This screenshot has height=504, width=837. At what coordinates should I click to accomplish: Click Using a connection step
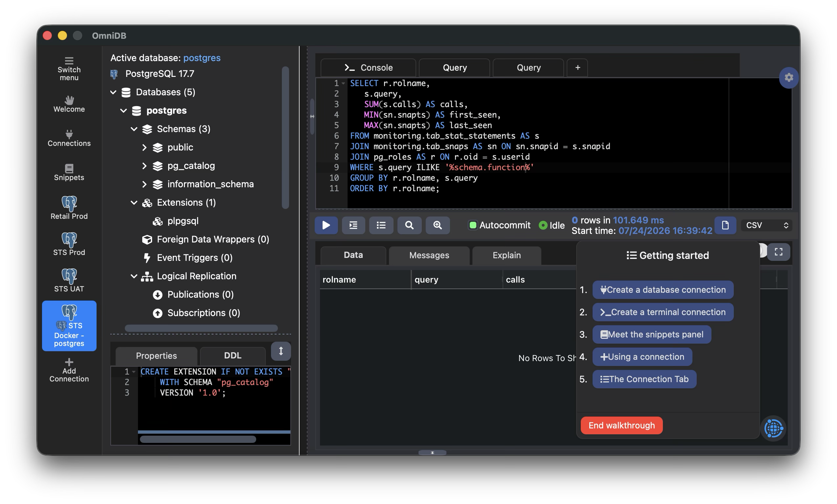[x=642, y=356]
